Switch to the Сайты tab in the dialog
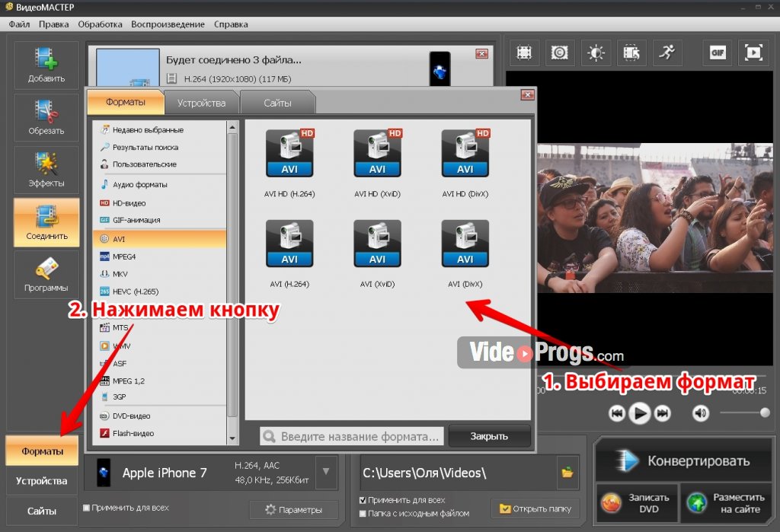Screen dimensions: 780x532 point(277,103)
